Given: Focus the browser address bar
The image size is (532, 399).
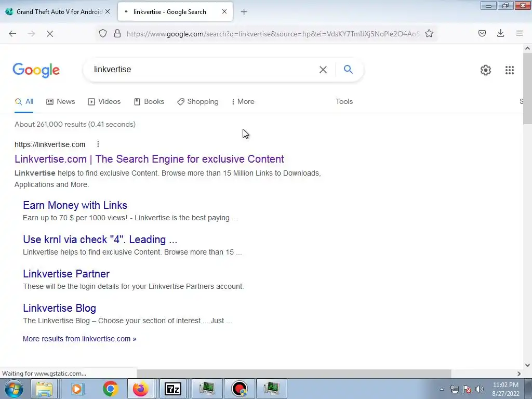Looking at the screenshot, I should (273, 34).
